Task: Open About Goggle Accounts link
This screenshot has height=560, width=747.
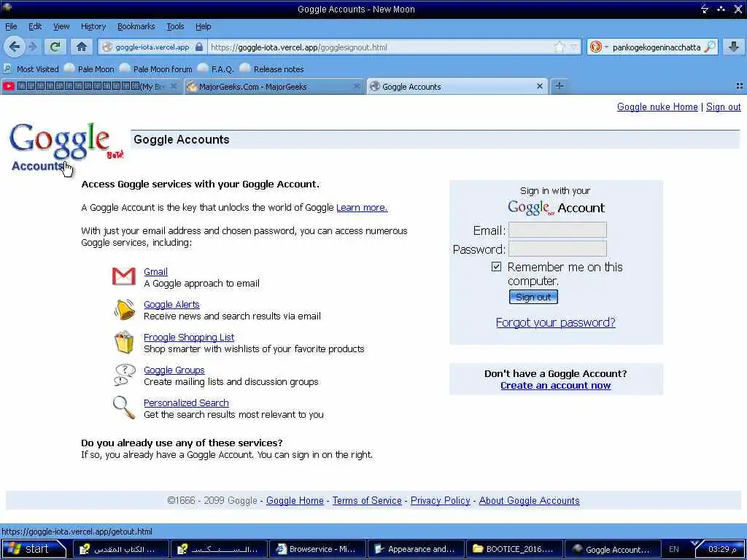Action: (x=530, y=500)
